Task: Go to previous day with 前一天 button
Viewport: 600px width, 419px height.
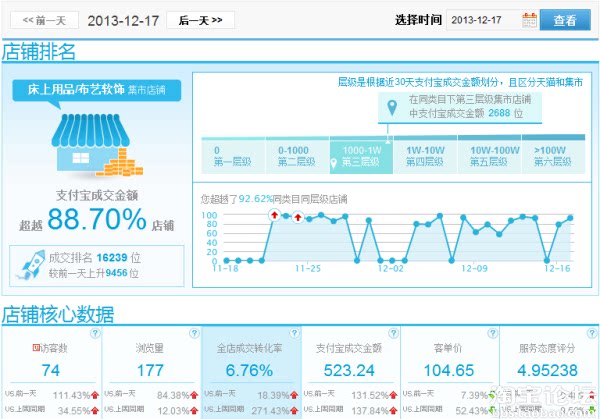Action: pos(44,20)
